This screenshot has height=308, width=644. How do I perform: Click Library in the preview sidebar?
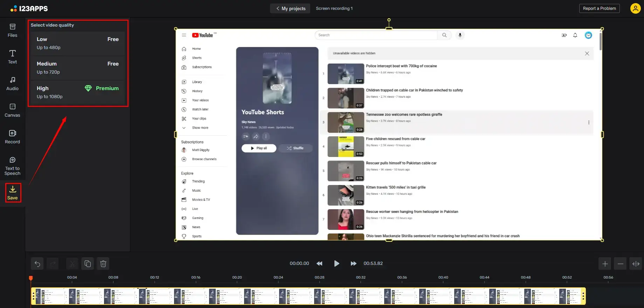click(197, 82)
